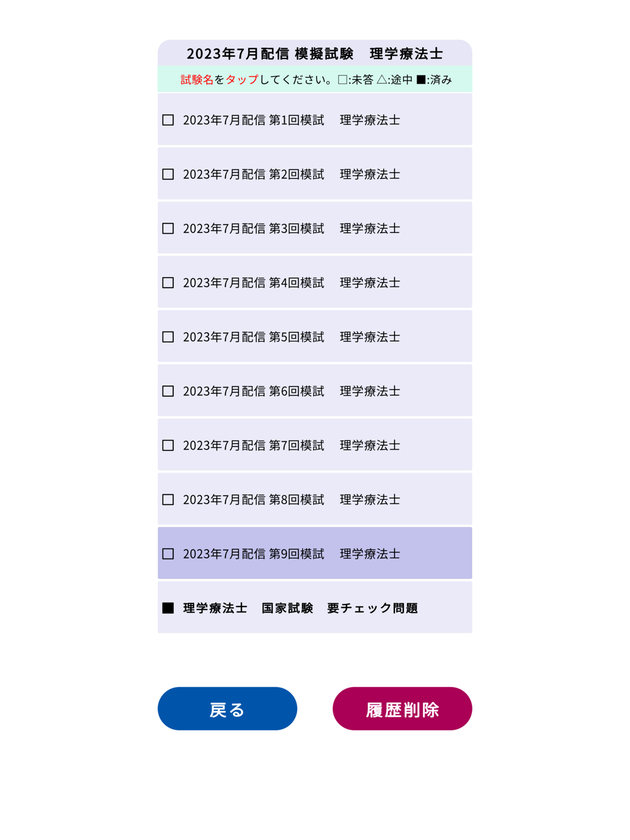
Task: Click the status square beside 第5回模試
Action: (x=168, y=337)
